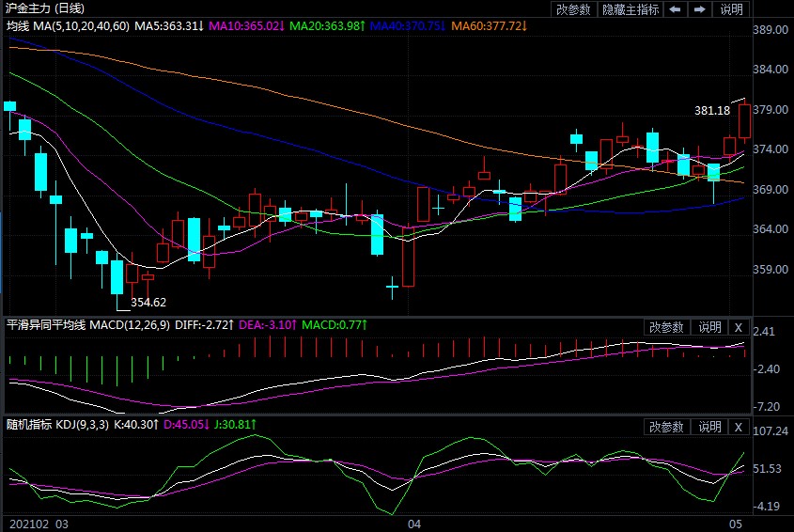
Task: Click the 381.18 high price marker
Action: tap(711, 111)
